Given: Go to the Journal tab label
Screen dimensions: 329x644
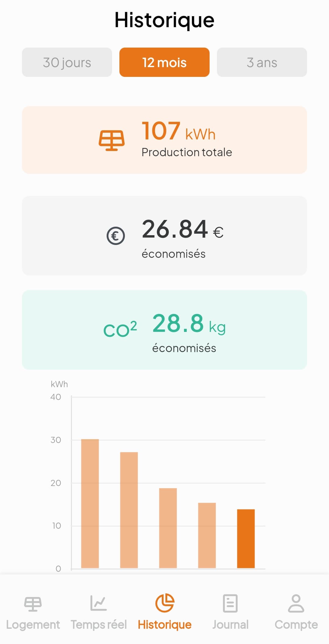Looking at the screenshot, I should pyautogui.click(x=230, y=625).
